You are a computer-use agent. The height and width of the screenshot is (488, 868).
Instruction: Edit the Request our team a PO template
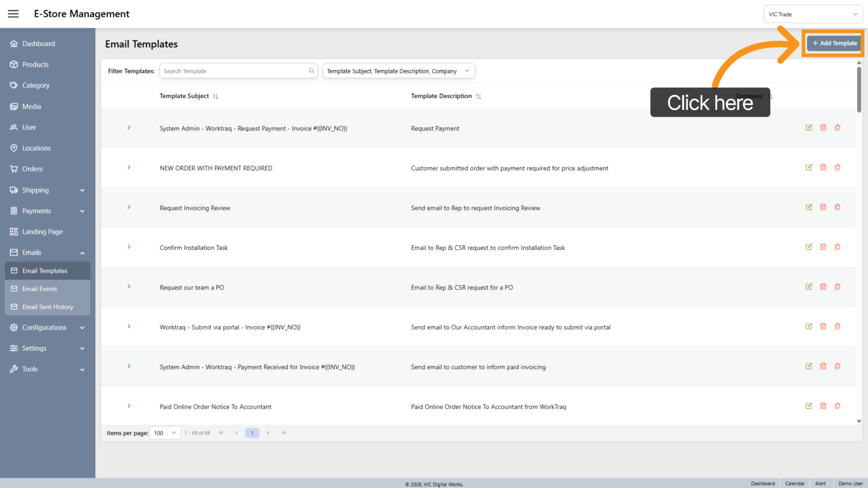point(809,287)
